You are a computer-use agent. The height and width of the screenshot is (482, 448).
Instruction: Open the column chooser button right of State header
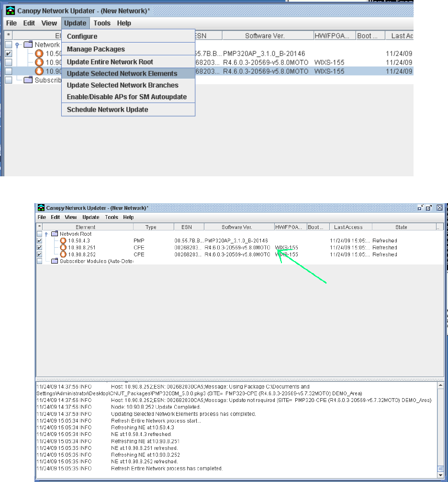tap(439, 227)
